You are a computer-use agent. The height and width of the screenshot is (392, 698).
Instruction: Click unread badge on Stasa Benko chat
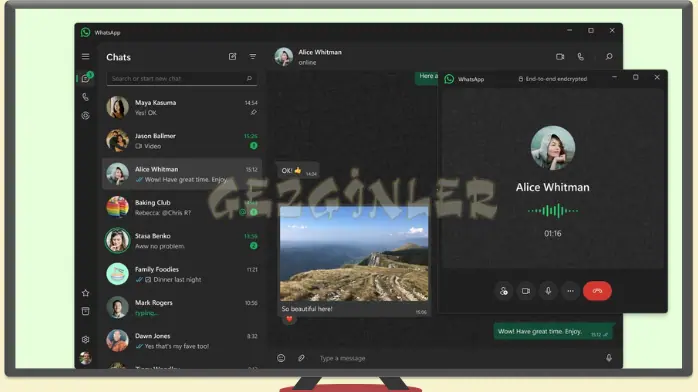(x=253, y=246)
